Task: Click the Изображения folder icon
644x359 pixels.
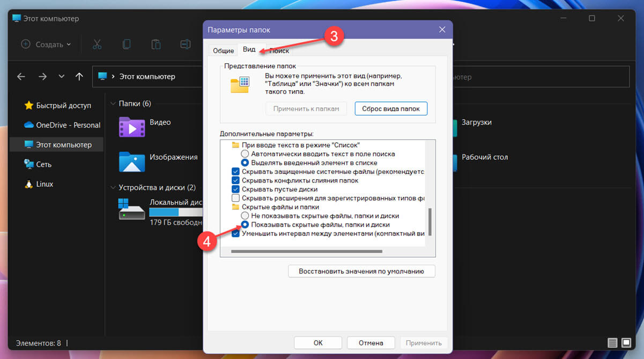Action: pos(132,161)
